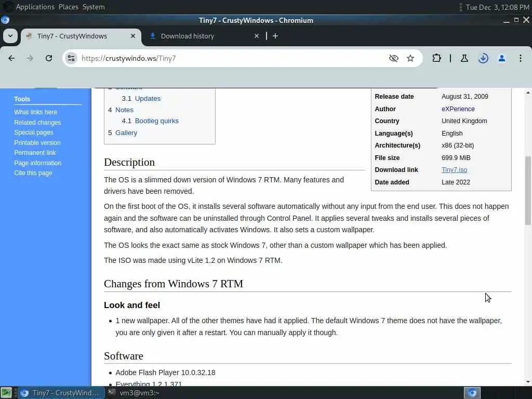Screen dimensions: 532x399
Task: Click the page vertical scrollbar thumb
Action: click(528, 190)
